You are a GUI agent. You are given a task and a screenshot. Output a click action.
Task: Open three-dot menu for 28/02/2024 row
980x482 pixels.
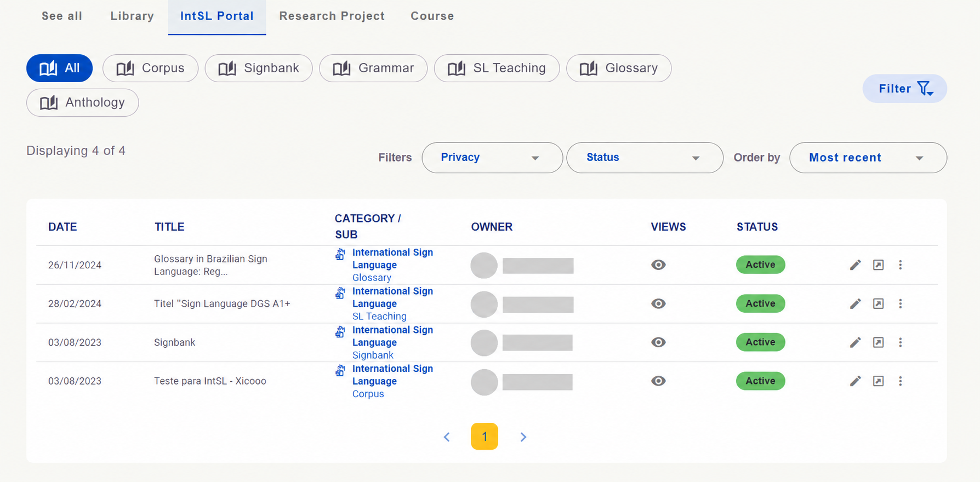[x=900, y=303]
